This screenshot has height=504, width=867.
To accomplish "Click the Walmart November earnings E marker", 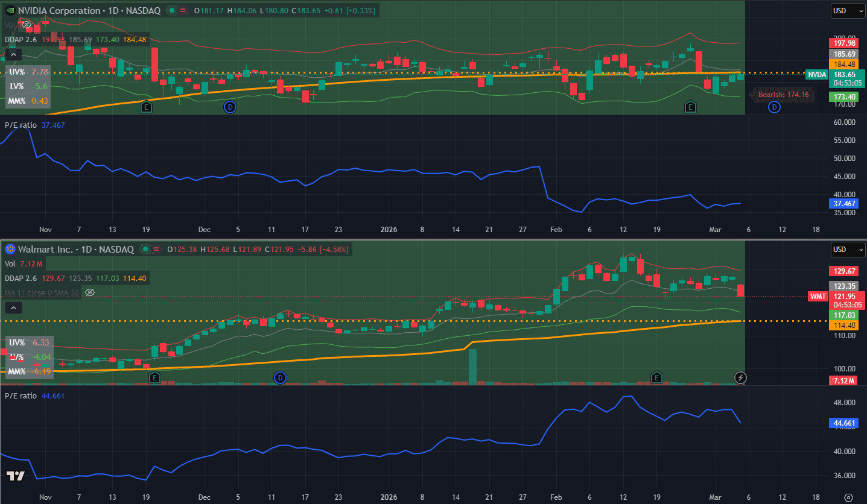I will pyautogui.click(x=154, y=377).
